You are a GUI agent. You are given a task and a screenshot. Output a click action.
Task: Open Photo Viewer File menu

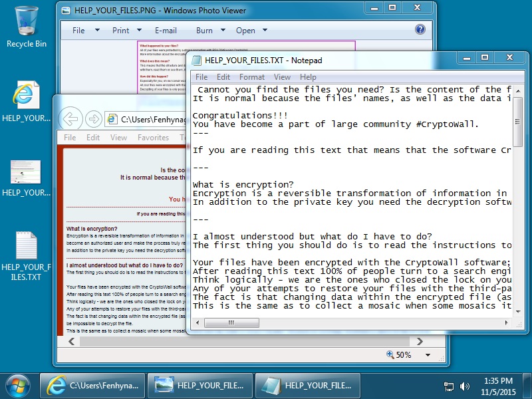[x=78, y=30]
